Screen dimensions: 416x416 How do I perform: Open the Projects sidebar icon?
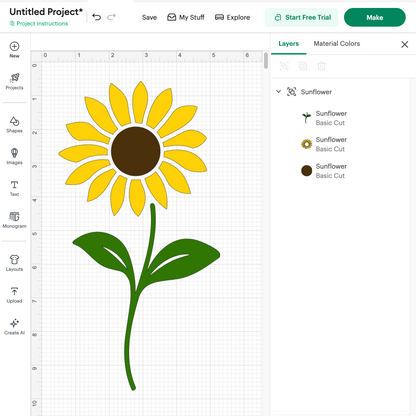14,82
